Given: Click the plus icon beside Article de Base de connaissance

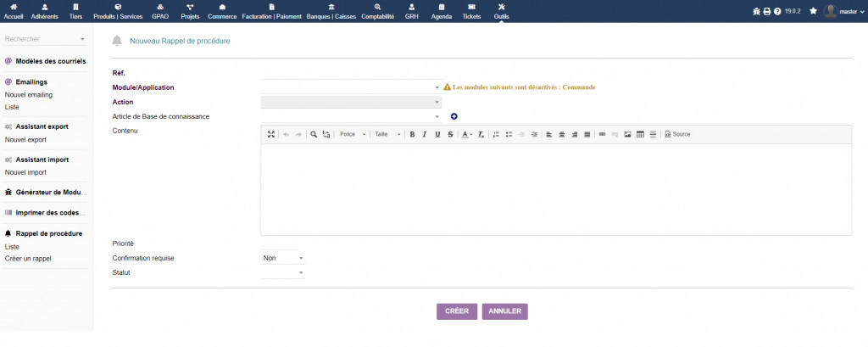Looking at the screenshot, I should (x=454, y=116).
